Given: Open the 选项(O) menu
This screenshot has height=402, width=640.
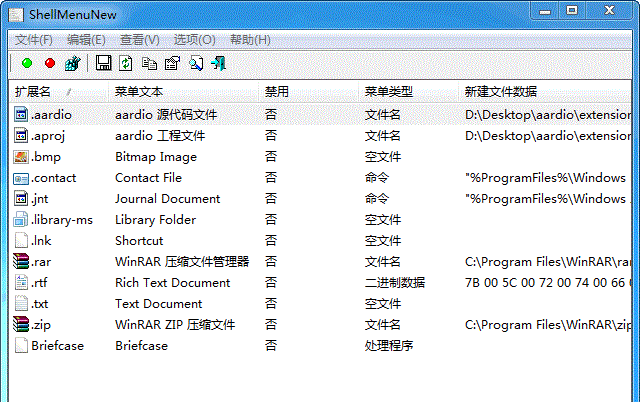Looking at the screenshot, I should point(194,40).
